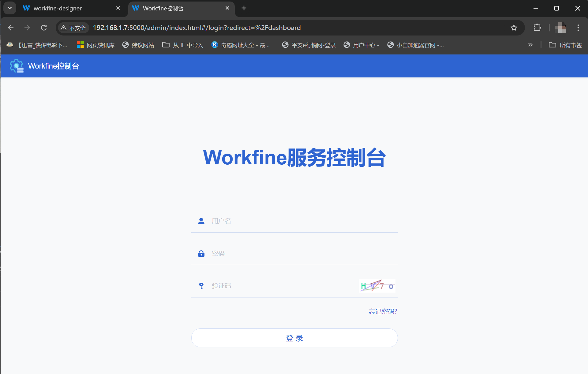
Task: Close the workfine-designer tab
Action: tap(118, 8)
